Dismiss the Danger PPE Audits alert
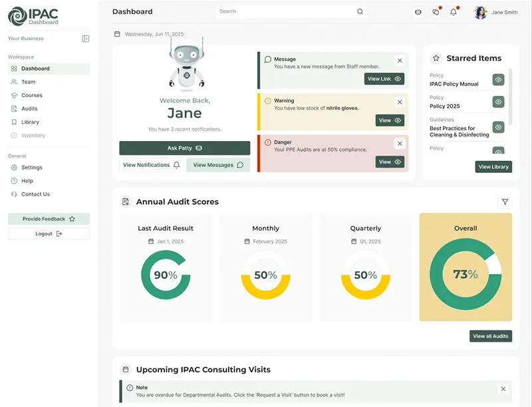532x407 pixels. tap(400, 144)
